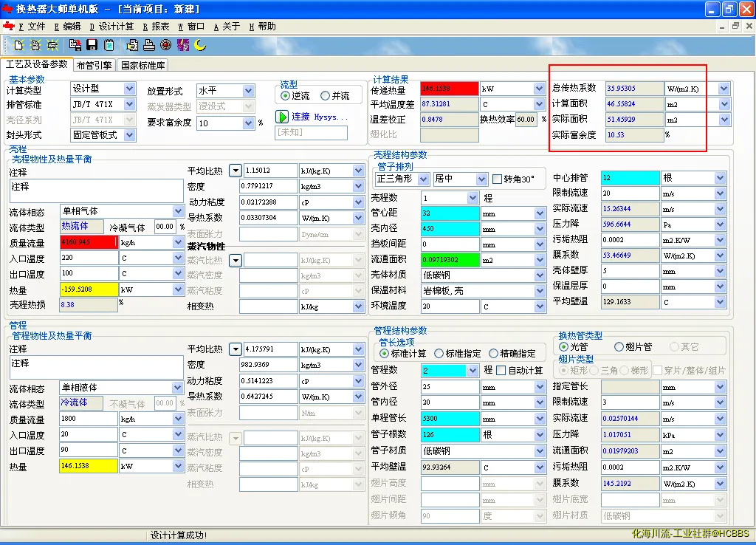Open the 设计计算 menu
Screen dimensions: 756x545
pyautogui.click(x=111, y=27)
